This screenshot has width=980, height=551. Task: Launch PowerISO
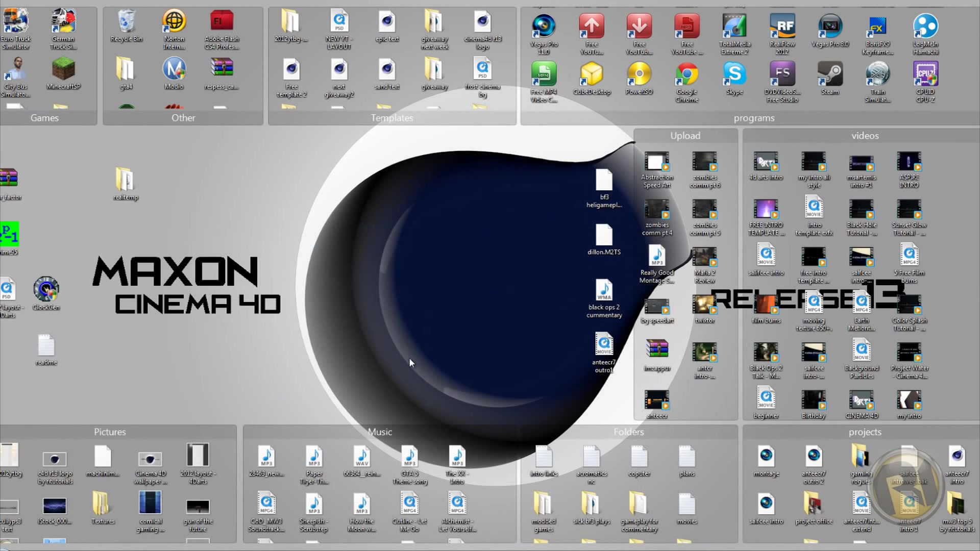[x=639, y=78]
